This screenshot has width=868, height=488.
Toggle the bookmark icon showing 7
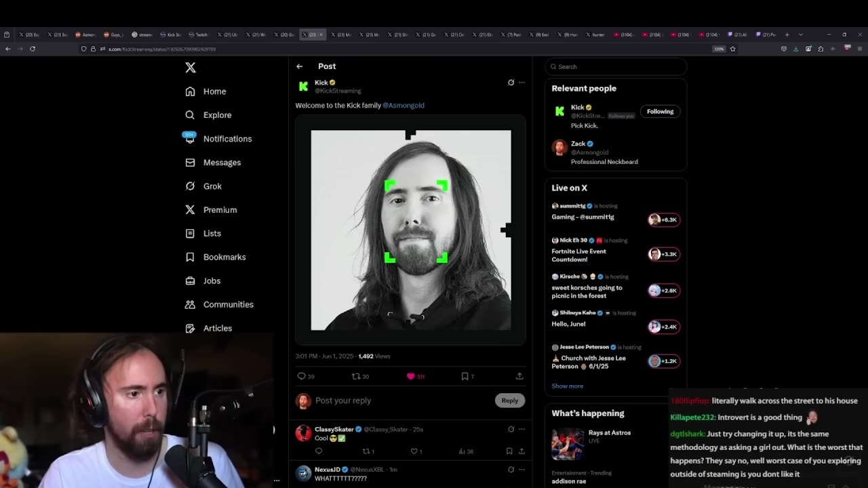[465, 376]
